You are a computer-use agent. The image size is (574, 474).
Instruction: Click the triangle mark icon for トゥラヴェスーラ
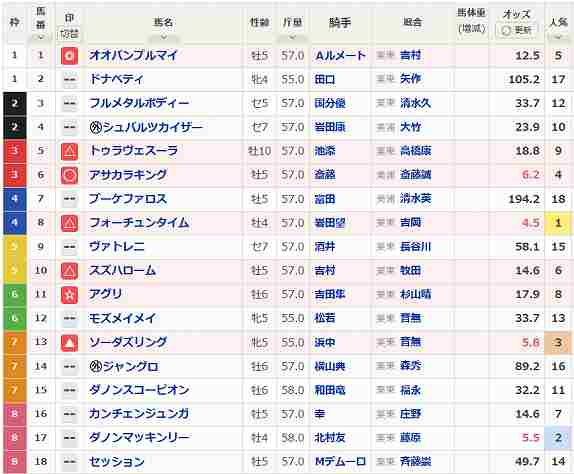[x=69, y=151]
